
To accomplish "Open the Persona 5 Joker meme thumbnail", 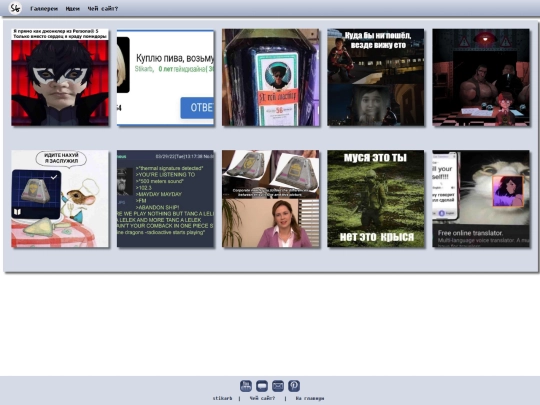I will coord(60,77).
